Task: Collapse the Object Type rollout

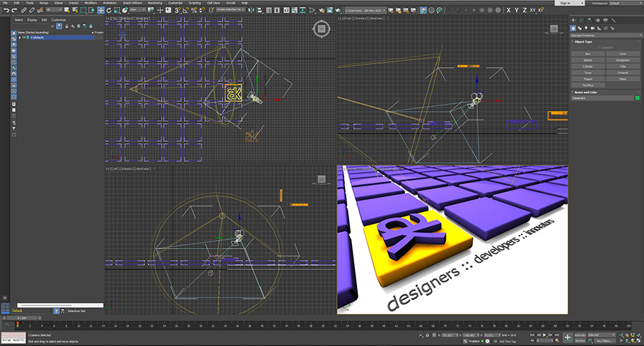Action: click(x=606, y=42)
